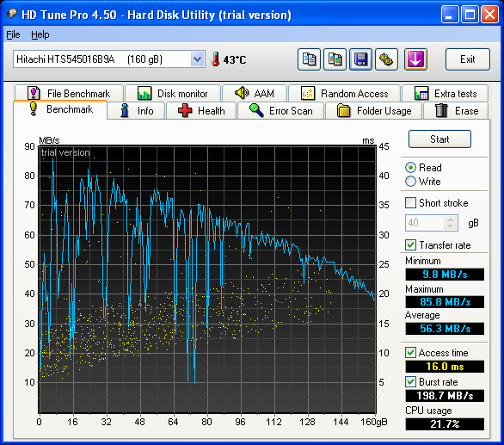
Task: Click the Start benchmark button
Action: coord(439,139)
